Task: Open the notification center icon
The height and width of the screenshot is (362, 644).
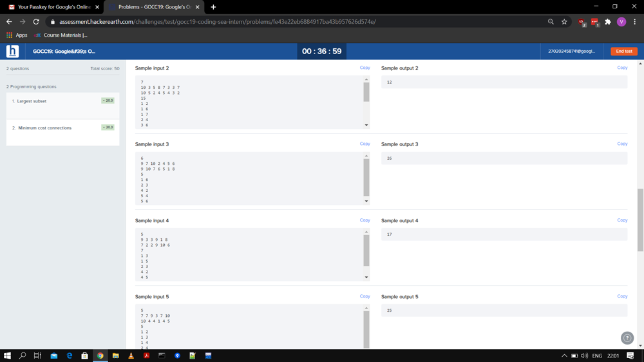Action: (630, 356)
